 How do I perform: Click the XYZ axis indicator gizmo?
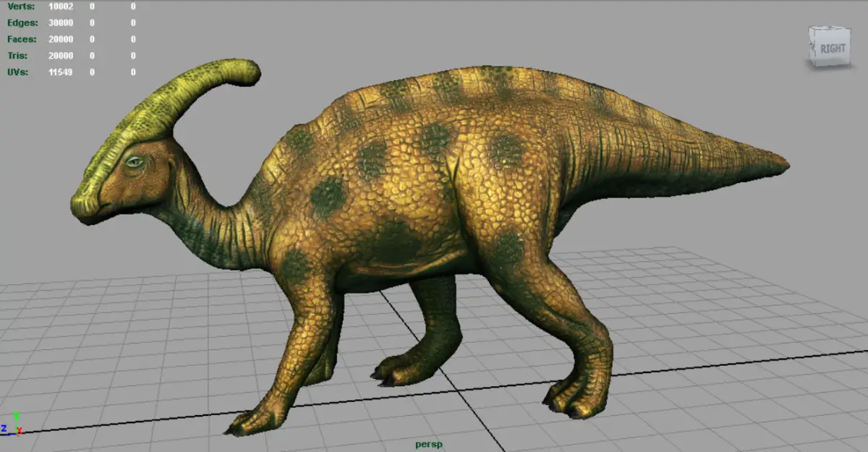pos(12,424)
